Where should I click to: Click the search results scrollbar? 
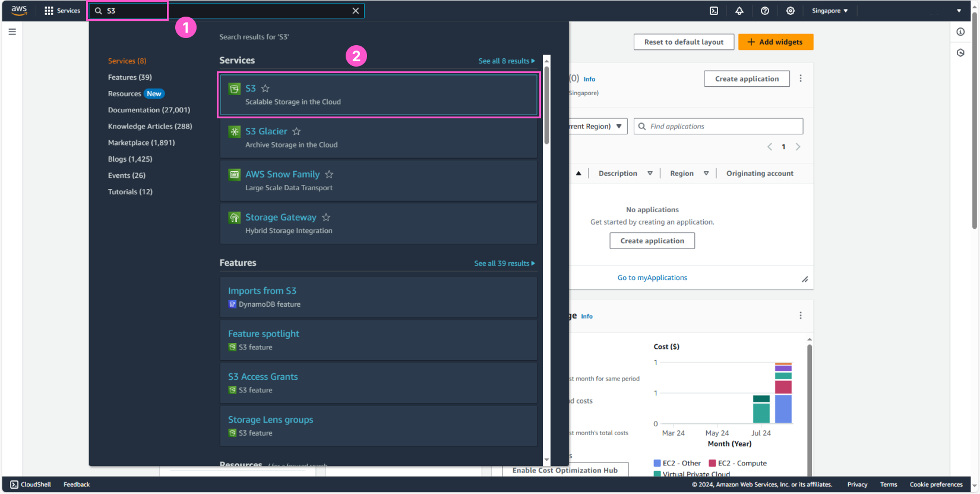[546, 104]
